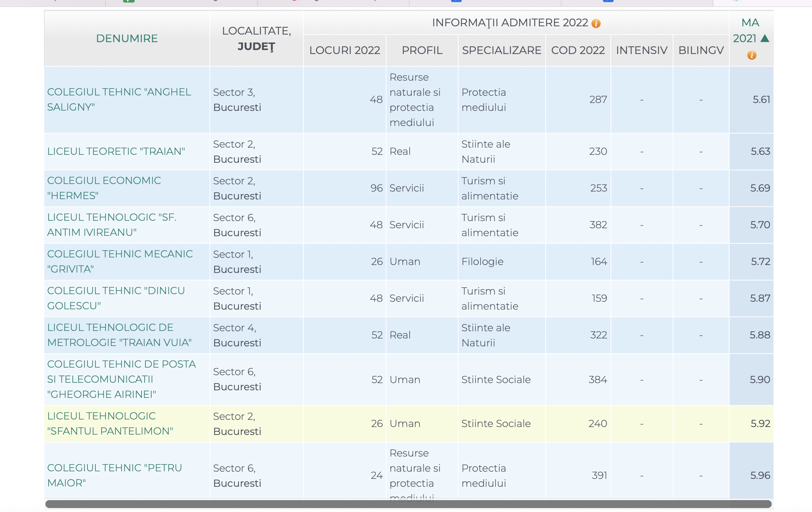
Task: Open COLEGIUL TEHNIC MECANIC "GRIVITA" link
Action: [x=120, y=261]
